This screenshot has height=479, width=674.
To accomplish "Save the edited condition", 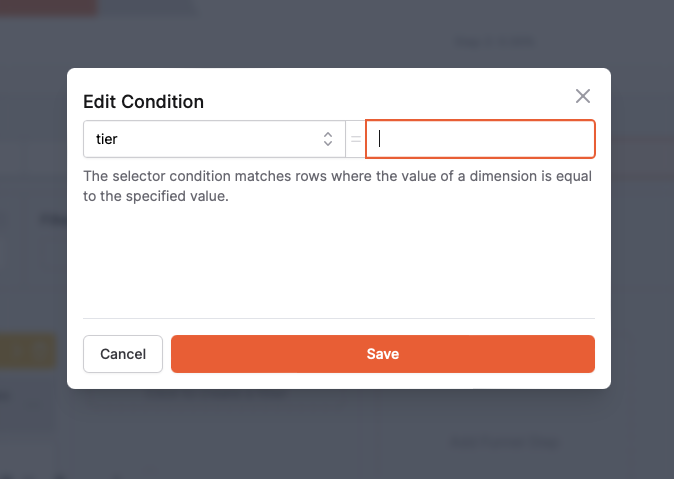I will pos(382,354).
